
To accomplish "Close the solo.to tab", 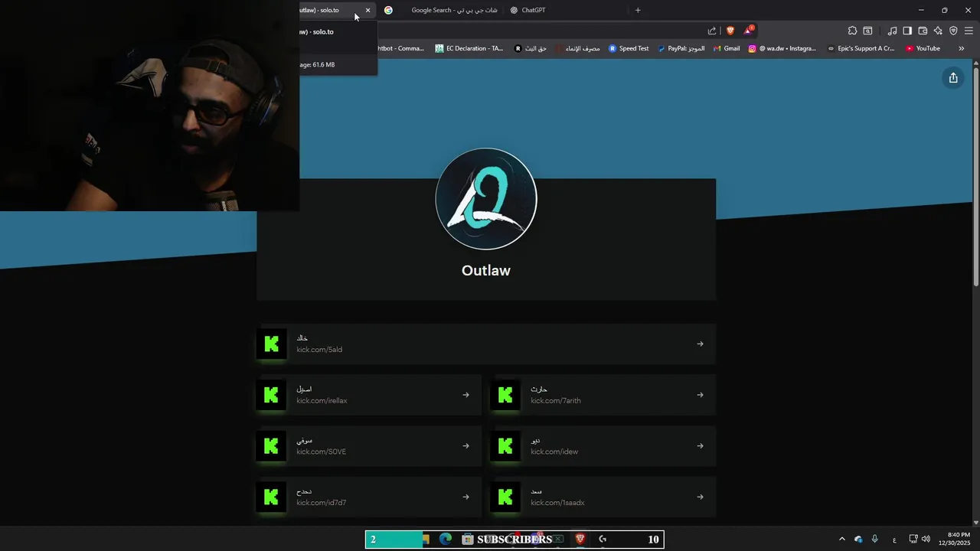I will pyautogui.click(x=367, y=10).
